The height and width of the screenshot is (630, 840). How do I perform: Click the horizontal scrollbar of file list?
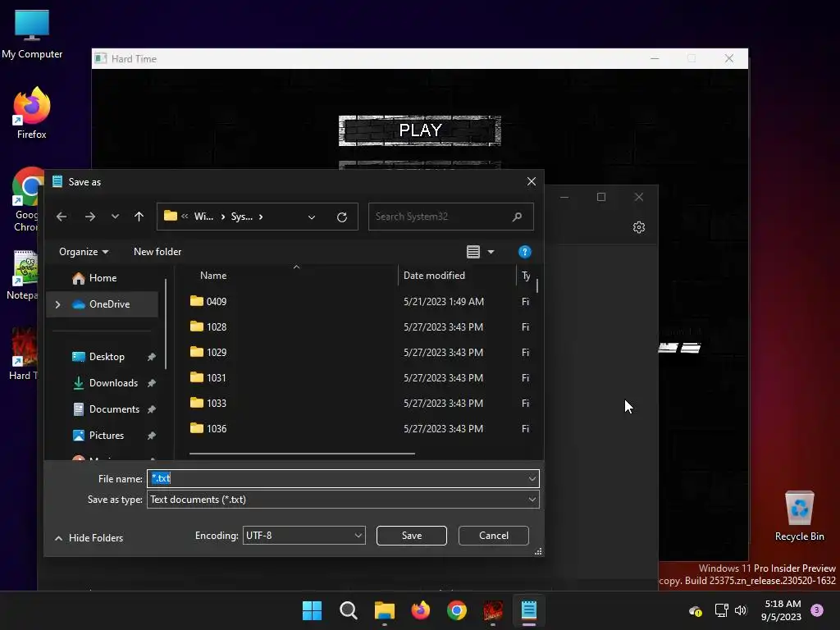click(x=302, y=453)
